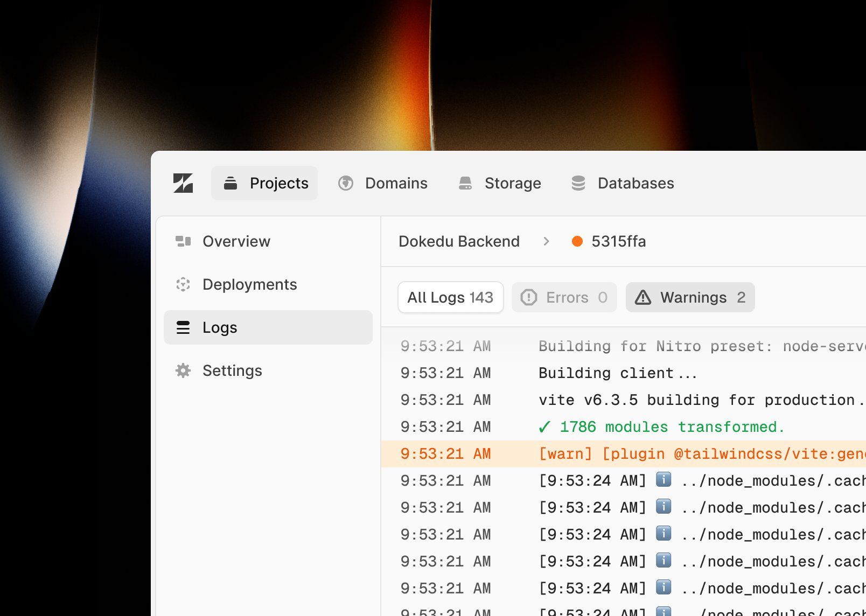Click the Storage drive icon
This screenshot has width=866, height=616.
tap(465, 183)
